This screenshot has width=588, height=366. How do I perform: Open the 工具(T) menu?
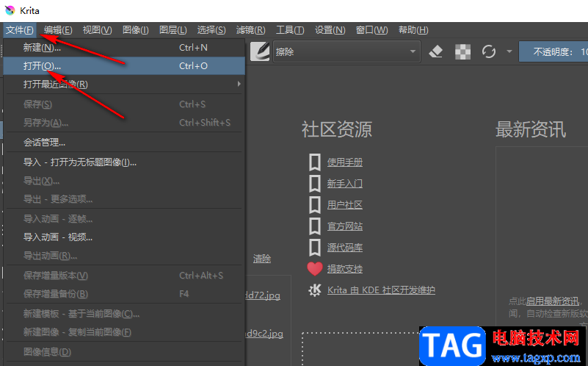pos(290,30)
